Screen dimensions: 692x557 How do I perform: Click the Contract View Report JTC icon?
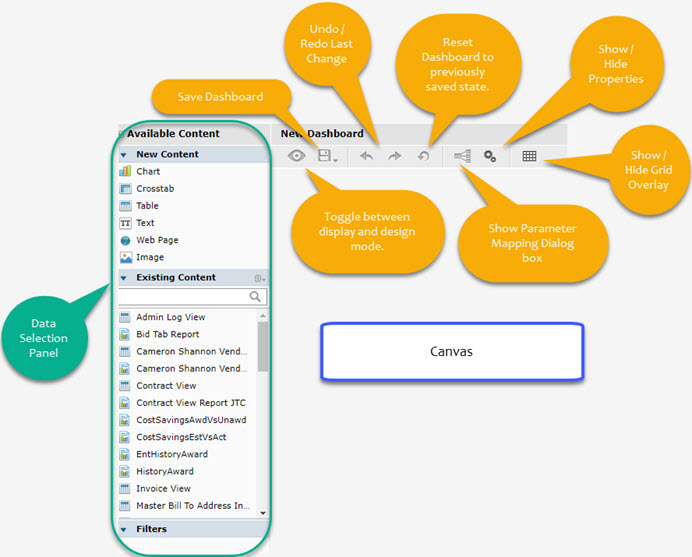tap(125, 403)
